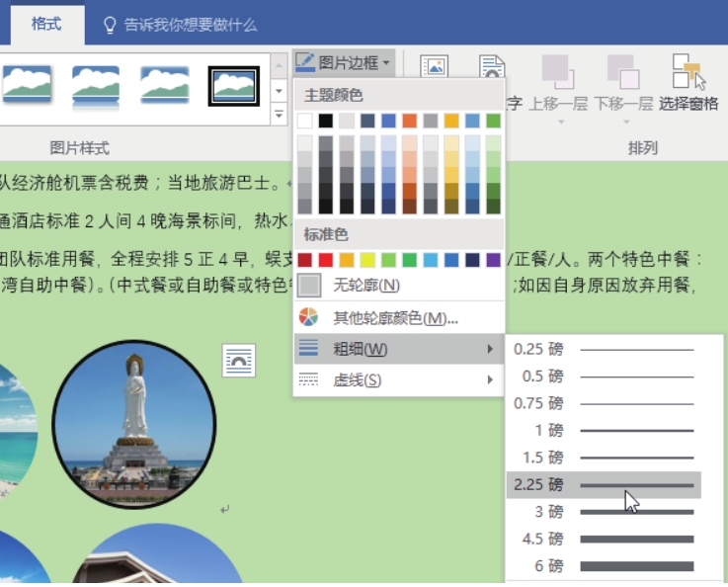This screenshot has width=728, height=587.
Task: Click the color wheel icon beside 其他轮廓颜色
Action: pos(308,317)
